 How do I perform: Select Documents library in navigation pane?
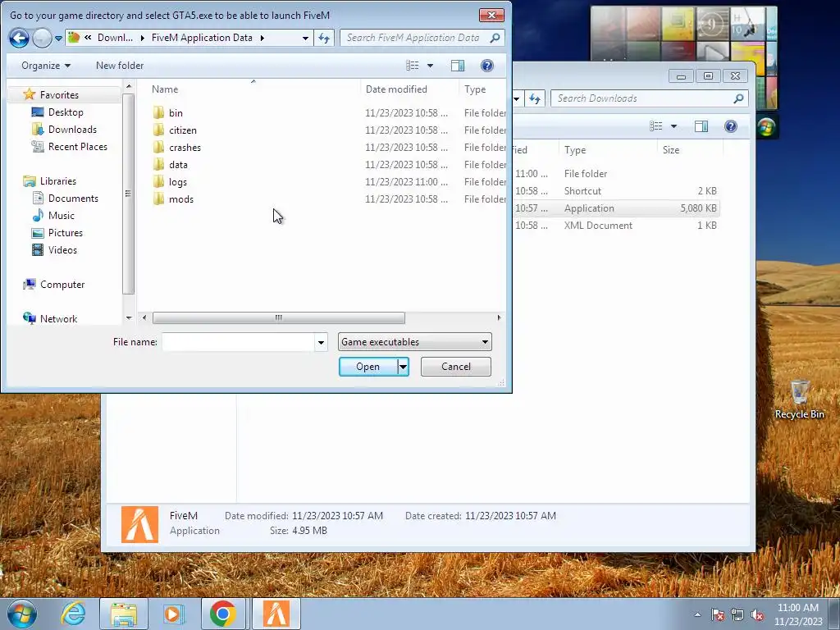click(x=73, y=199)
